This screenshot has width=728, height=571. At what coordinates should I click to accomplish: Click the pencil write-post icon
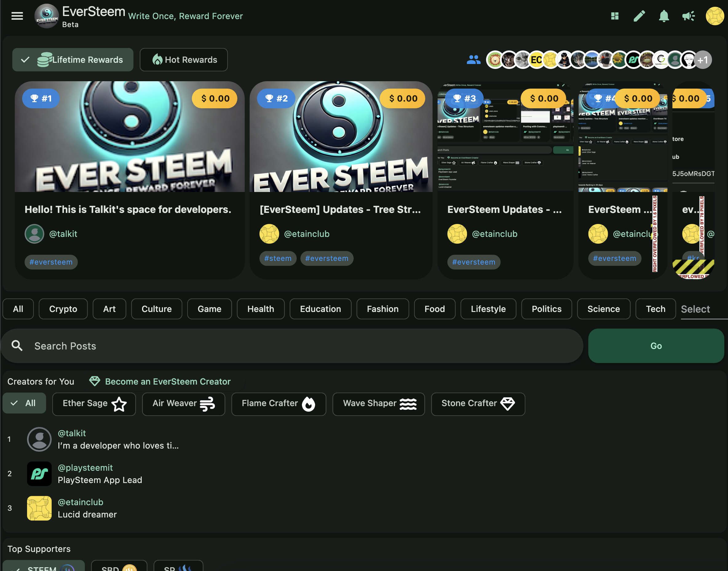point(639,16)
